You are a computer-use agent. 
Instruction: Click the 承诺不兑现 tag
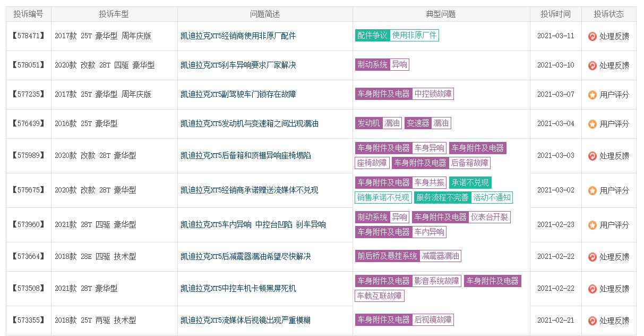[470, 182]
